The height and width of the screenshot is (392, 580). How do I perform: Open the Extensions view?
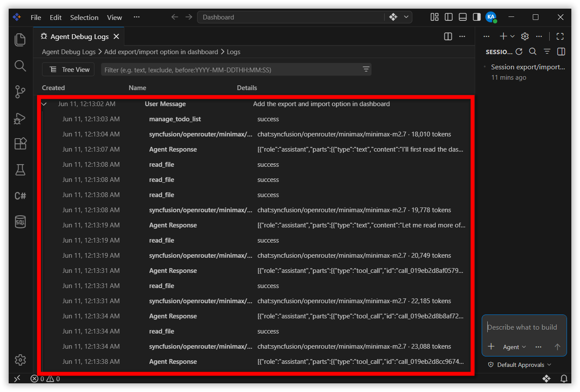pos(20,143)
